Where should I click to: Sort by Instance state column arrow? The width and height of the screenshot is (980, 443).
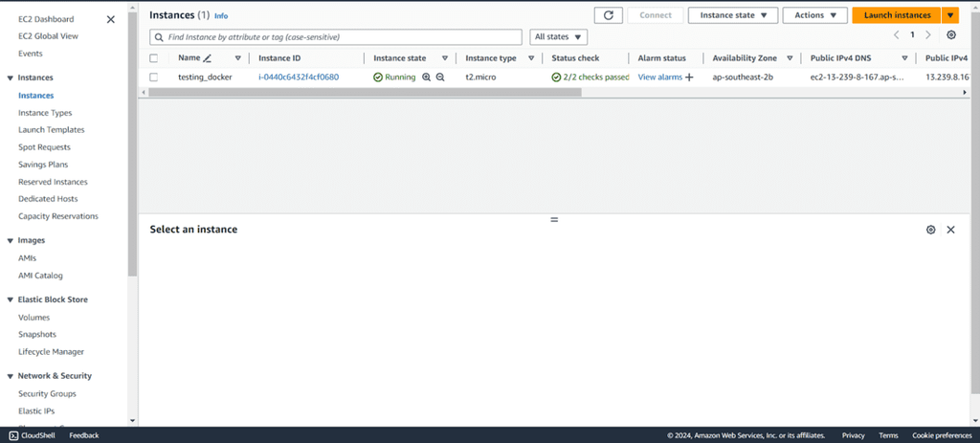[x=445, y=58]
